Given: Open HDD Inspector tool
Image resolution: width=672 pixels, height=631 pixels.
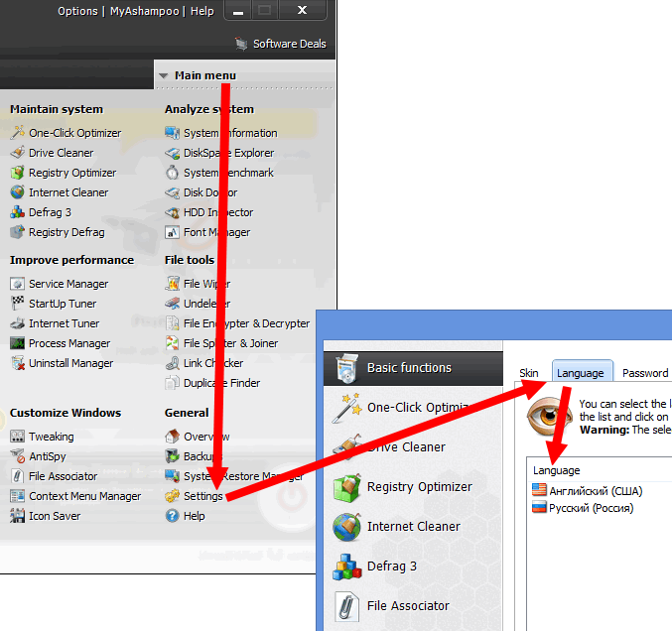Looking at the screenshot, I should pos(218,212).
